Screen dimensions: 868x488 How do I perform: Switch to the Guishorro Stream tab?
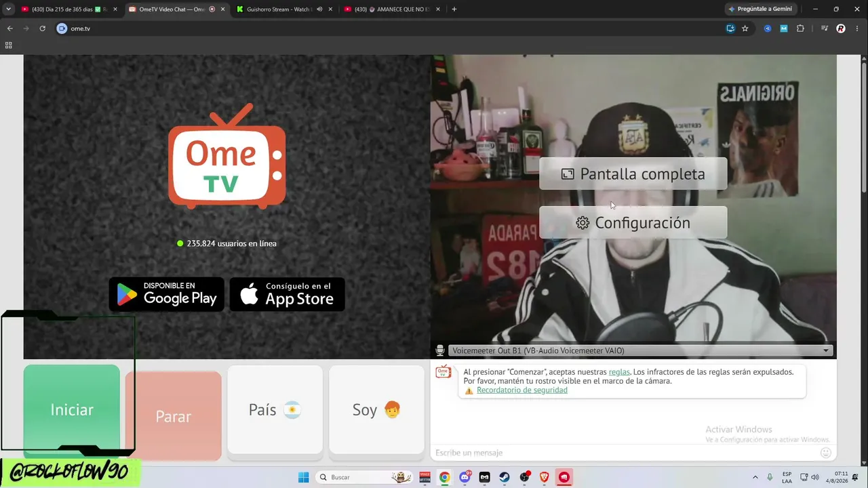[285, 9]
